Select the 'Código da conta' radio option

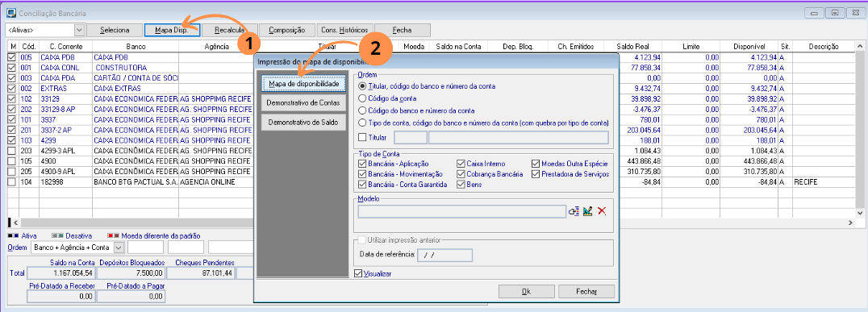tap(362, 98)
